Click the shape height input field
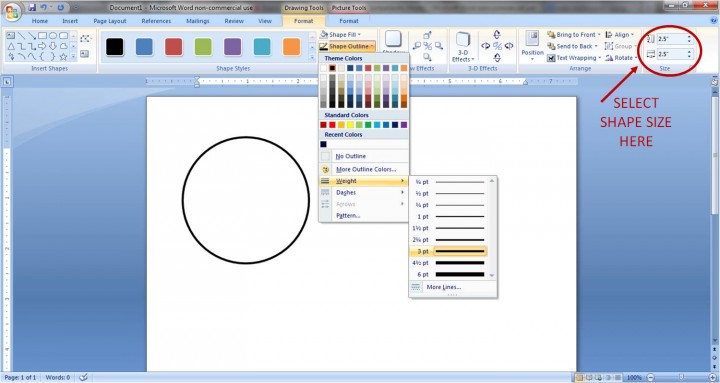720x383 pixels. coord(674,39)
